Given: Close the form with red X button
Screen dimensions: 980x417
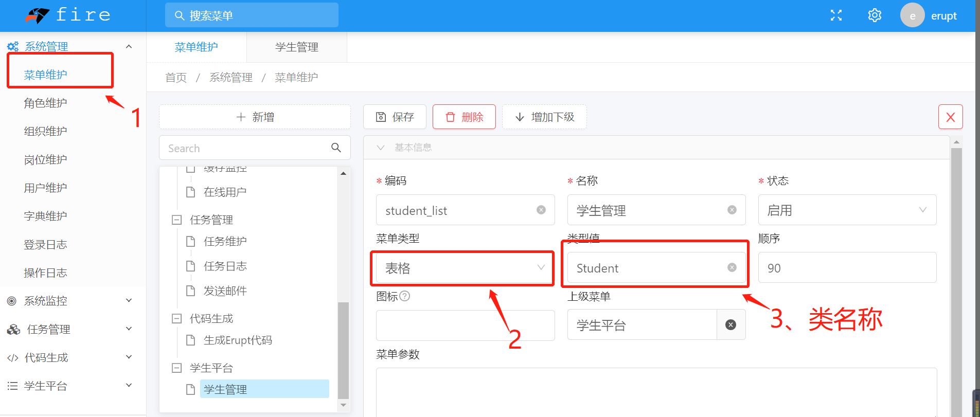Looking at the screenshot, I should point(951,117).
